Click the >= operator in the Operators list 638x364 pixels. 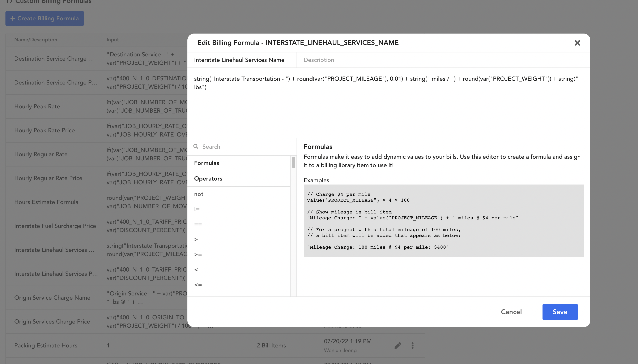pos(199,255)
